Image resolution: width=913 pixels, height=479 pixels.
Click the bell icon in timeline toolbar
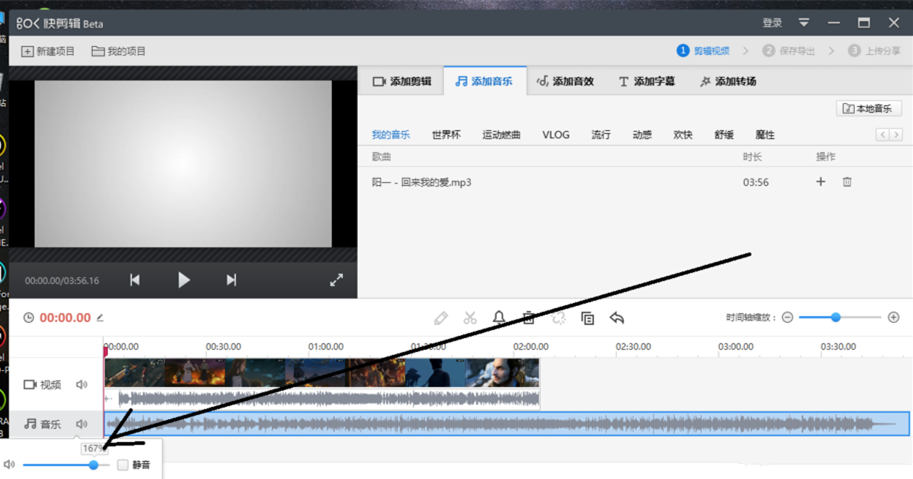499,318
